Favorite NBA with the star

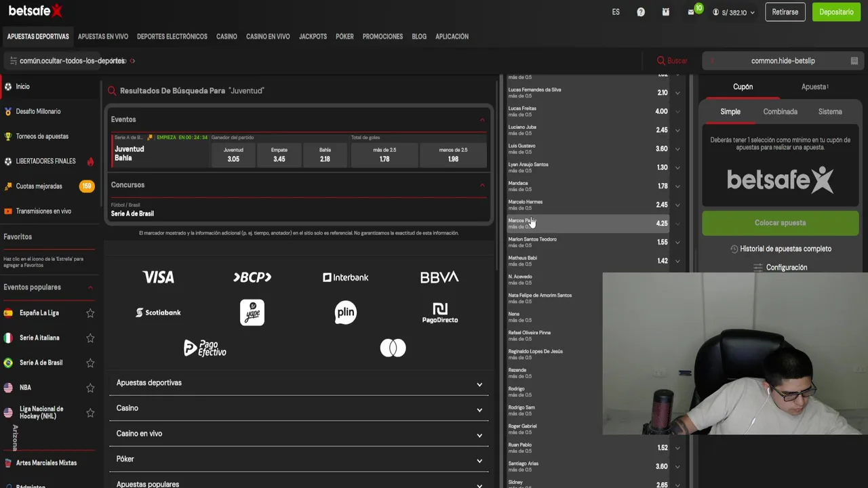click(90, 388)
